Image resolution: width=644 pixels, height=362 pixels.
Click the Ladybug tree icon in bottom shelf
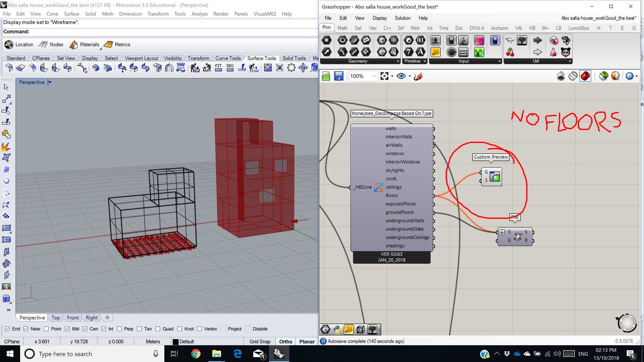pos(372,330)
